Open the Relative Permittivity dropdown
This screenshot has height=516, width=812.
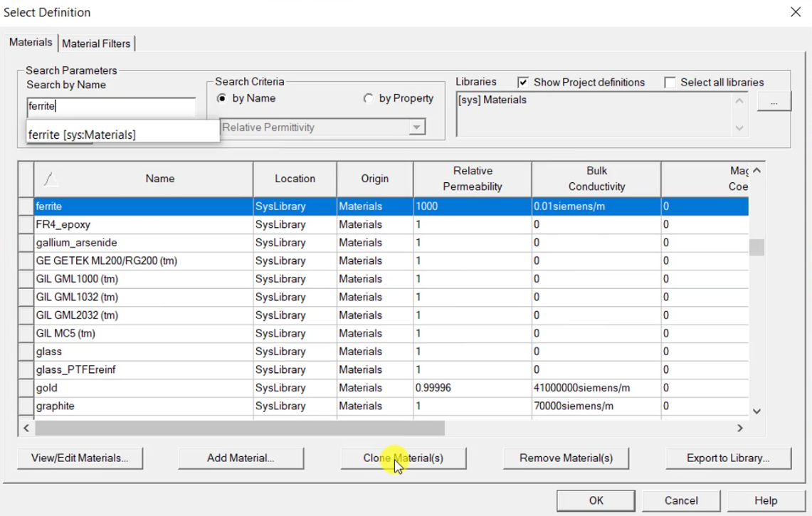click(x=416, y=127)
